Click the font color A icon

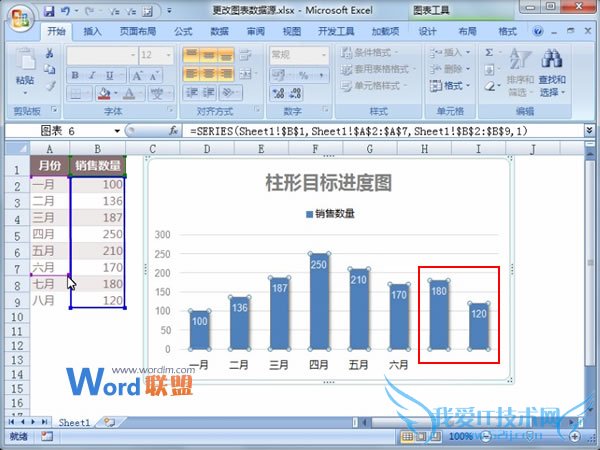[x=129, y=93]
